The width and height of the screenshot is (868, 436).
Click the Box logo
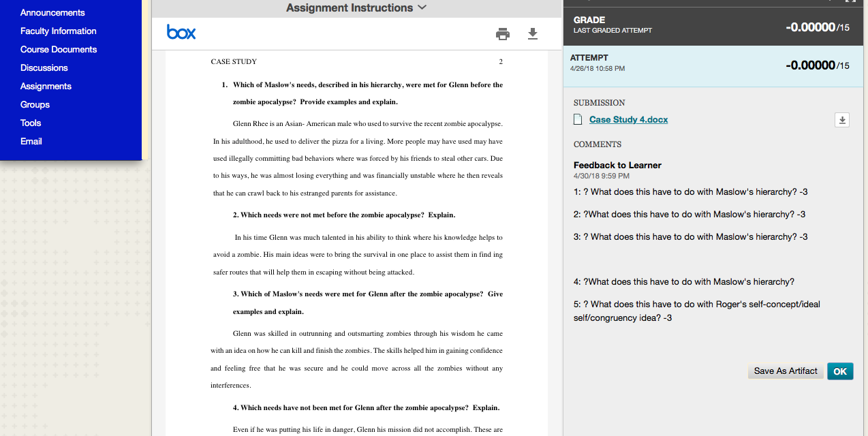coord(181,32)
